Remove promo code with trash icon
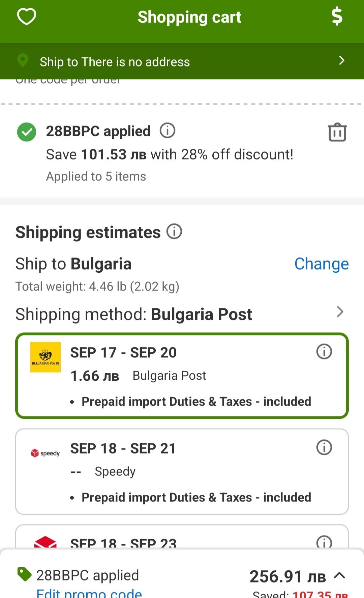The width and height of the screenshot is (364, 598). tap(337, 132)
